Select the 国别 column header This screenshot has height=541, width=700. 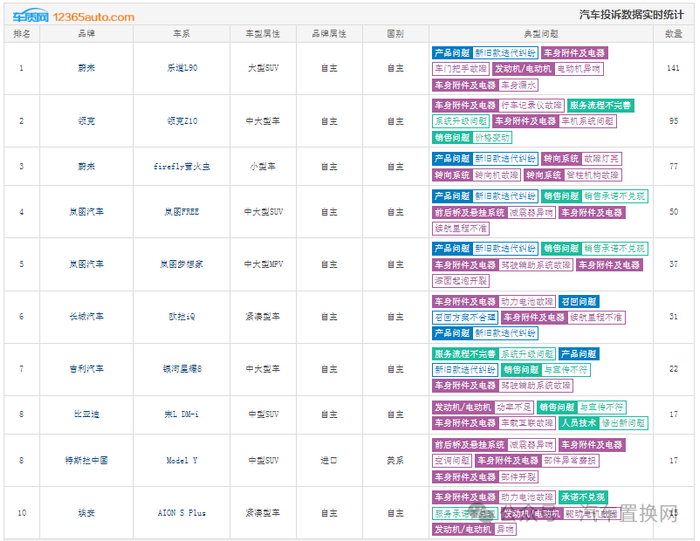pos(396,33)
